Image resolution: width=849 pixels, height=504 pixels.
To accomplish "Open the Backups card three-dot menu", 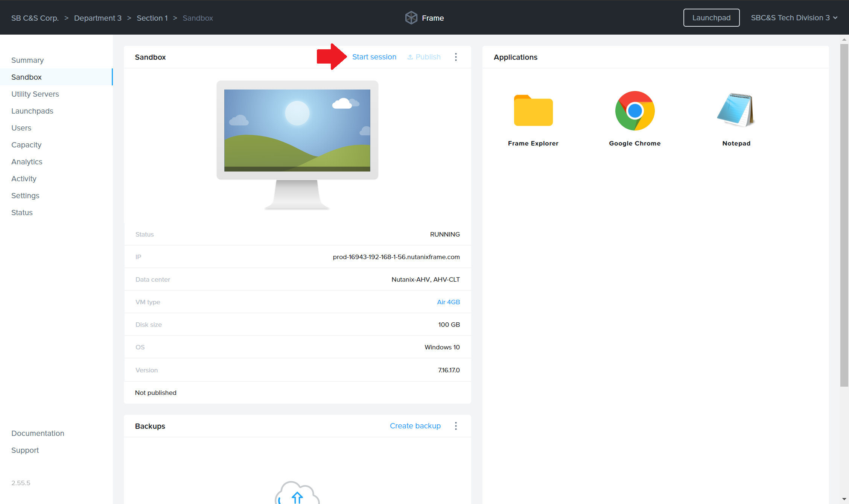I will (456, 426).
